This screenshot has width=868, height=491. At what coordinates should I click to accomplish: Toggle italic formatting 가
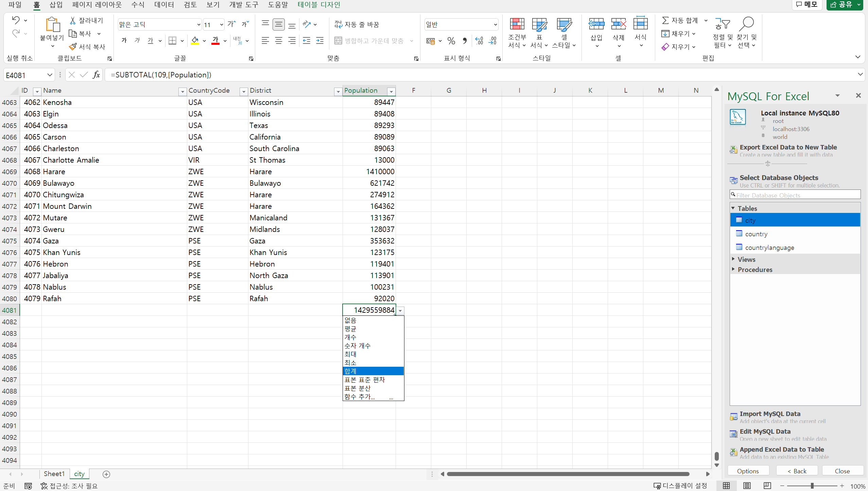coord(137,41)
